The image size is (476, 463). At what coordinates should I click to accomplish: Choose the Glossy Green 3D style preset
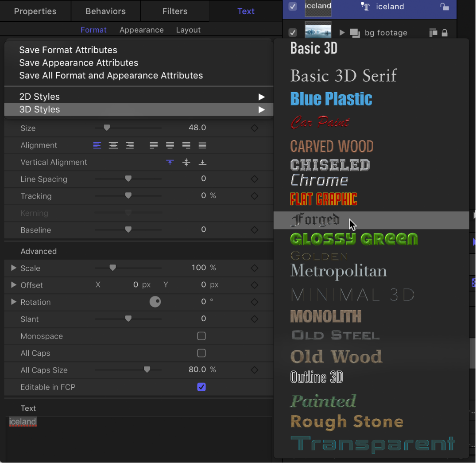point(353,239)
